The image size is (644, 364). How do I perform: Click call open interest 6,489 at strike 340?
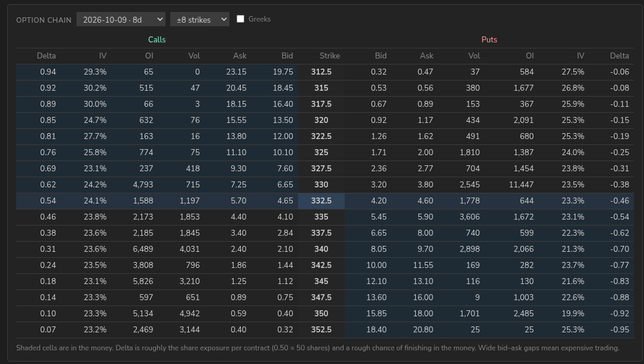pos(143,249)
